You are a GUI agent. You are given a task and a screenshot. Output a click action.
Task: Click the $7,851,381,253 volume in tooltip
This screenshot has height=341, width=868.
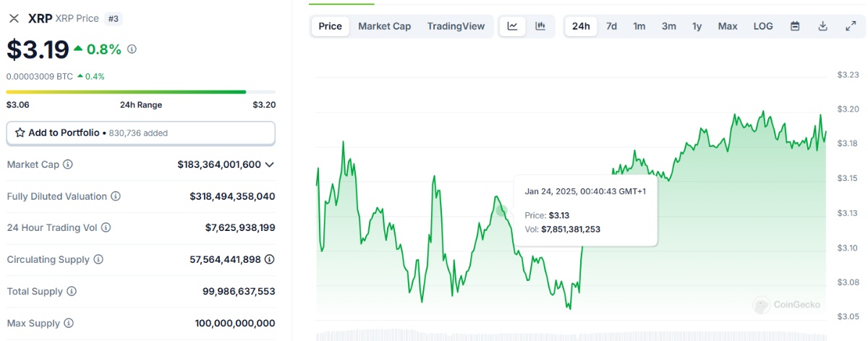[571, 229]
